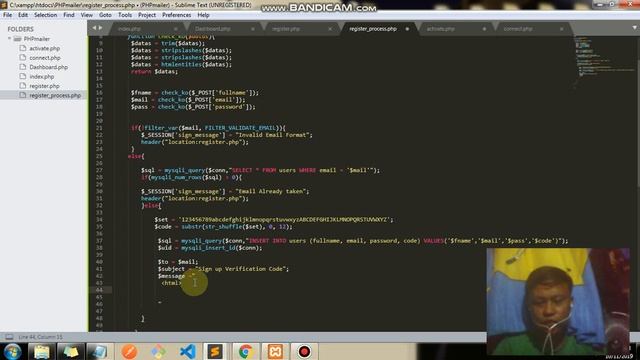
Task: Click the INSERT INTO users query line
Action: point(363,241)
